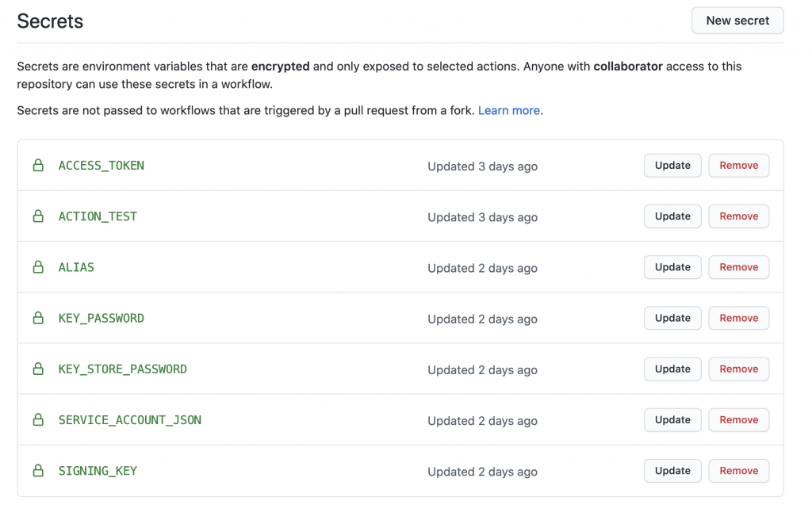Click the lock icon beside SERVICE_ACCOUNT_JSON

point(38,419)
